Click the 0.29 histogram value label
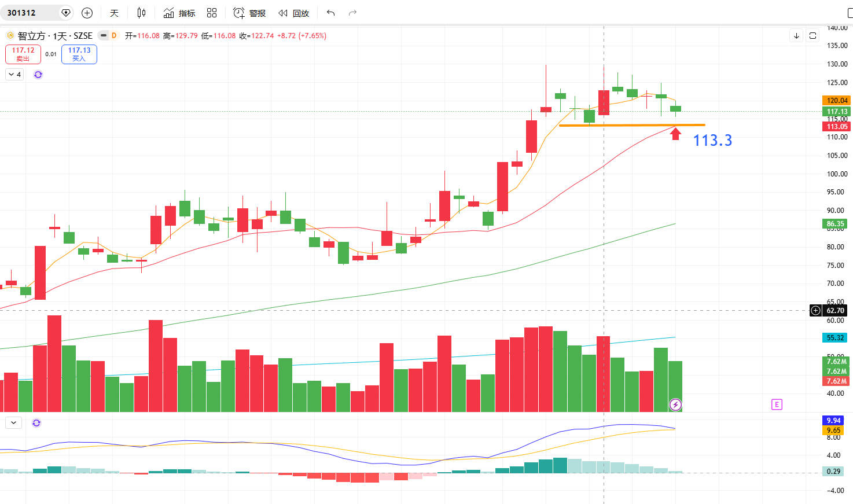This screenshot has width=853, height=504. [x=833, y=472]
